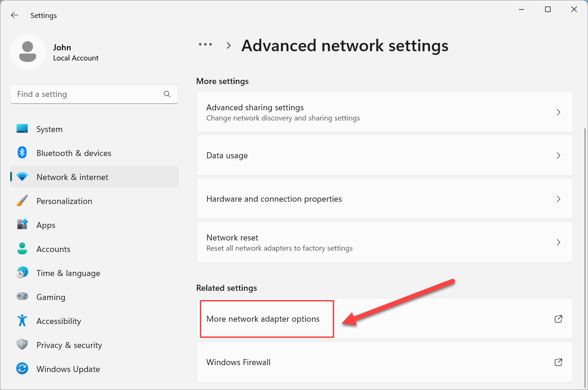Select the System sidebar icon
Screen dimensions: 588x390
(x=22, y=129)
